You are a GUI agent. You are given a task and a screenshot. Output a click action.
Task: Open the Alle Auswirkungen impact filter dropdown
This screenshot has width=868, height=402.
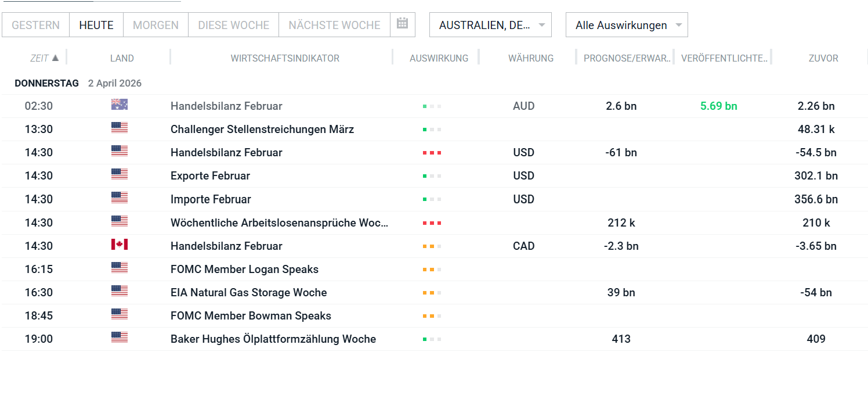tap(627, 24)
